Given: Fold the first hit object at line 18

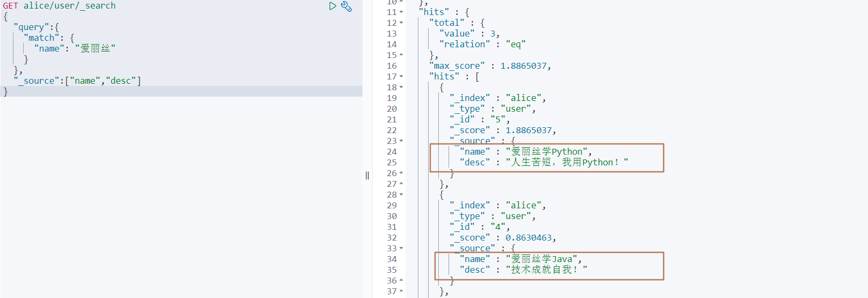Looking at the screenshot, I should coord(401,88).
